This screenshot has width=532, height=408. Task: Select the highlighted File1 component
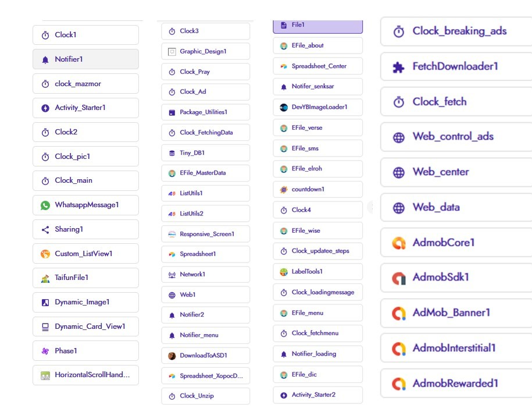318,26
